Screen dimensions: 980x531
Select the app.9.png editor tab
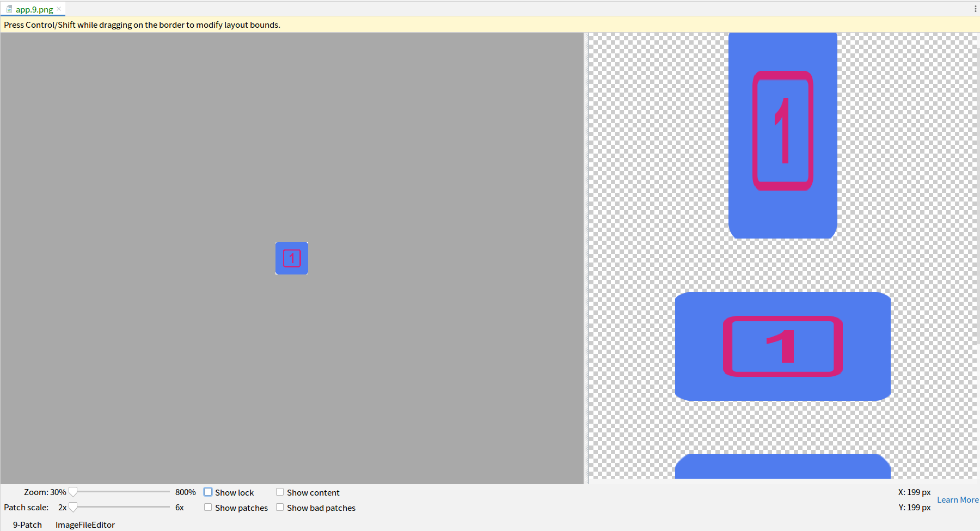tap(33, 9)
